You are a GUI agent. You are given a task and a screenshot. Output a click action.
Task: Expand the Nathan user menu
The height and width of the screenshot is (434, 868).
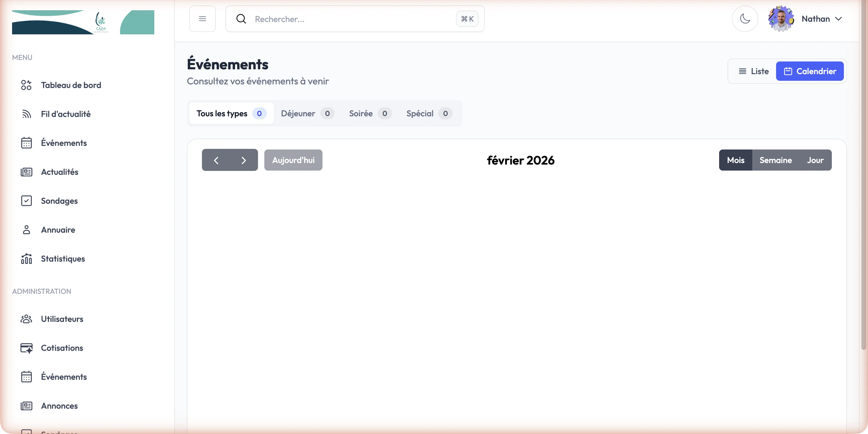click(822, 19)
